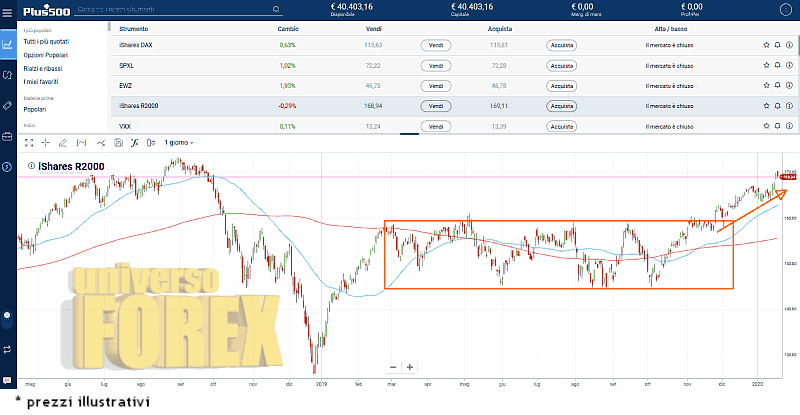
Task: Click Vendi button for iShares DAX
Action: coord(435,45)
